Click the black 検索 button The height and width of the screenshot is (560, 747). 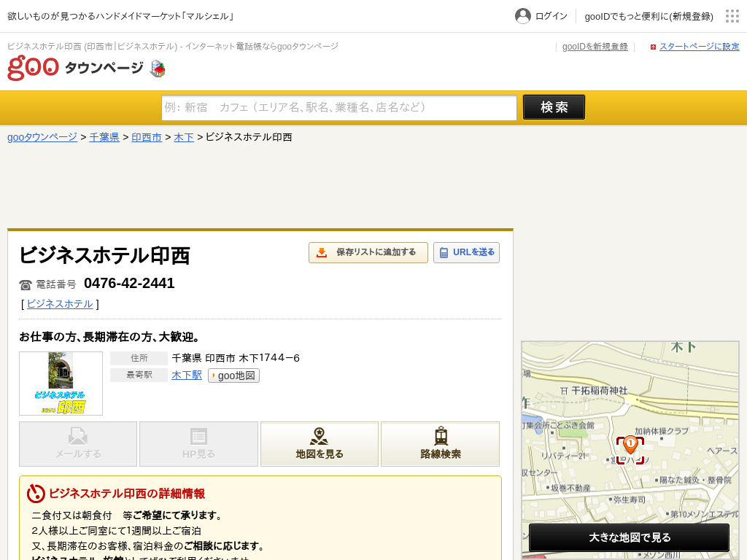point(554,107)
